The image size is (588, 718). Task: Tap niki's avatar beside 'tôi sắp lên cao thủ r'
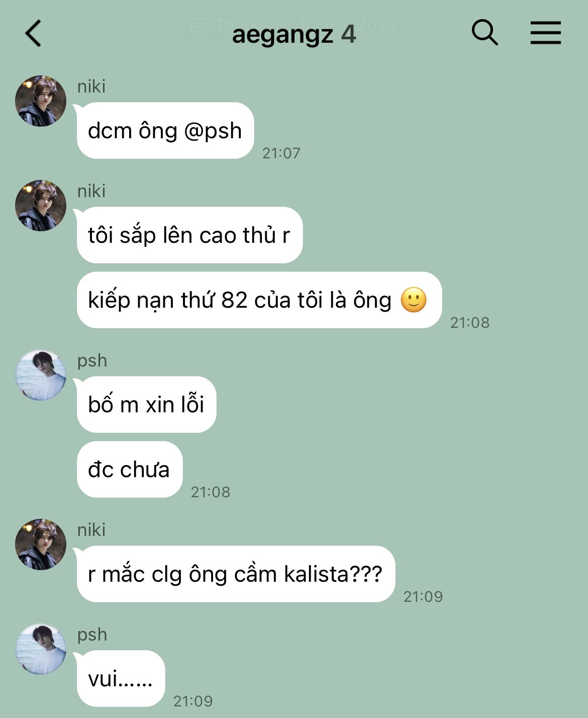click(x=41, y=206)
